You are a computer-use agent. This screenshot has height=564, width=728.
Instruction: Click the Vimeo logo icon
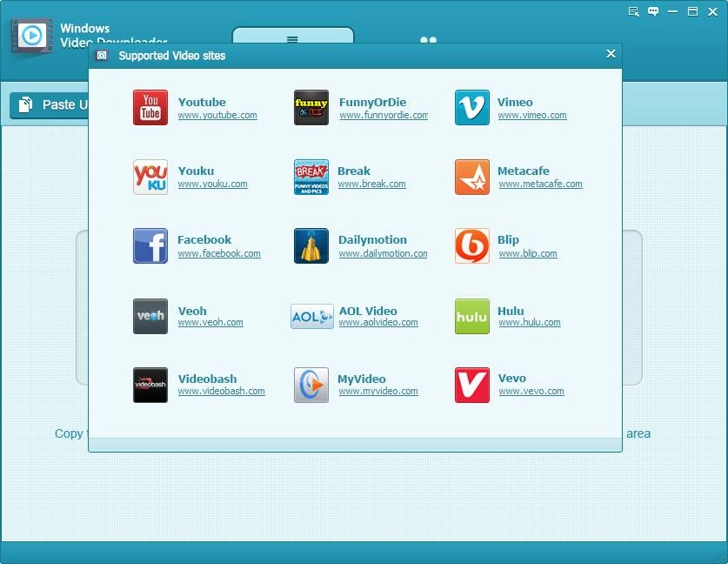[x=472, y=107]
